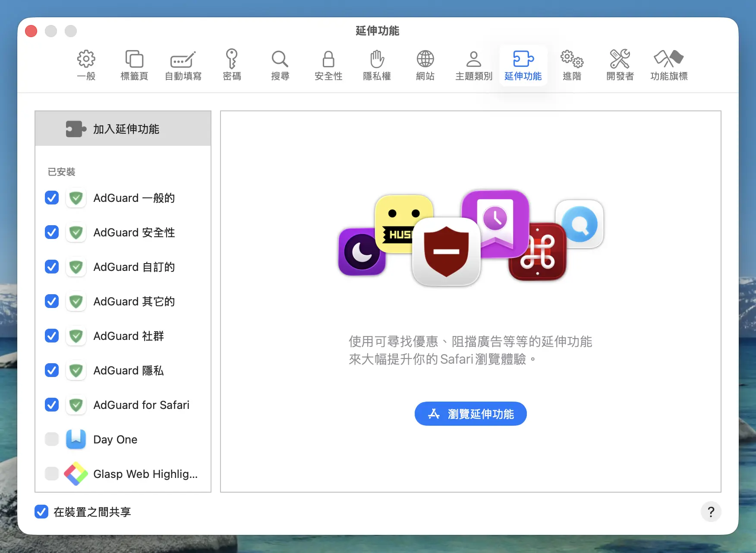Toggle 在裝置之間共享 checkbox

click(41, 512)
